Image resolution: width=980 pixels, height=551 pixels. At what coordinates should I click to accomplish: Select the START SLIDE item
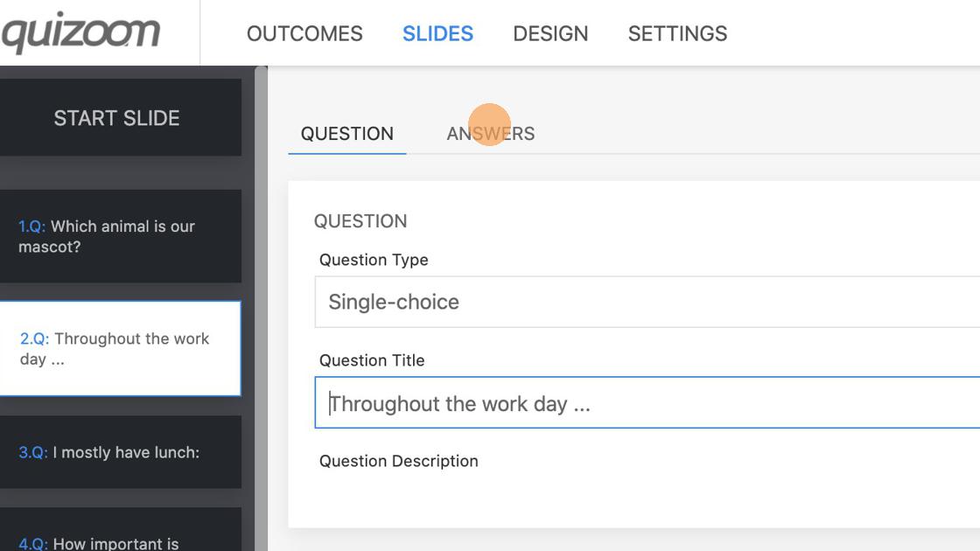point(116,118)
